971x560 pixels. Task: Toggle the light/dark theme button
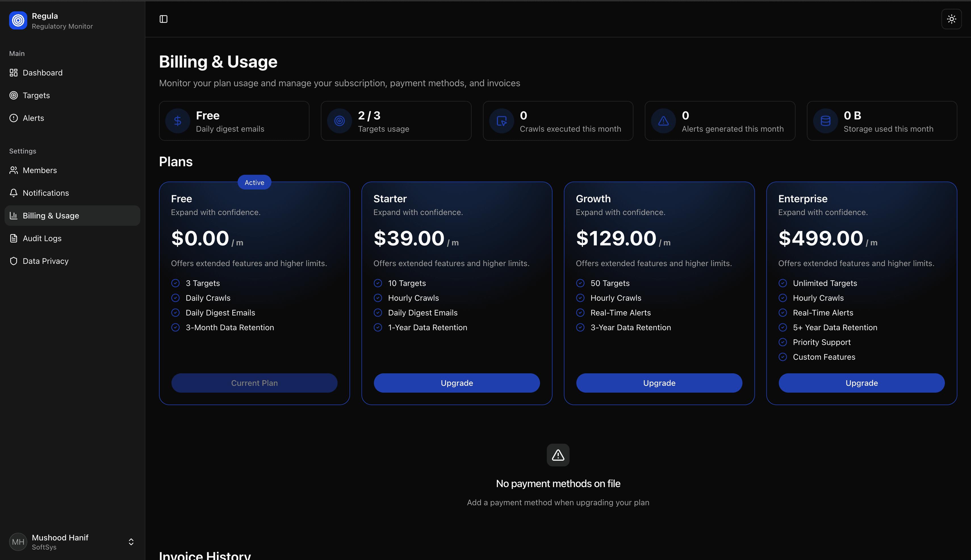[951, 19]
